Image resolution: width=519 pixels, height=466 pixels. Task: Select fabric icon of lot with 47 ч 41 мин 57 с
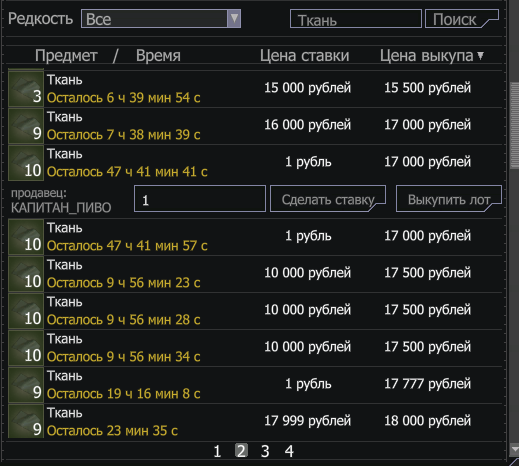click(x=26, y=236)
